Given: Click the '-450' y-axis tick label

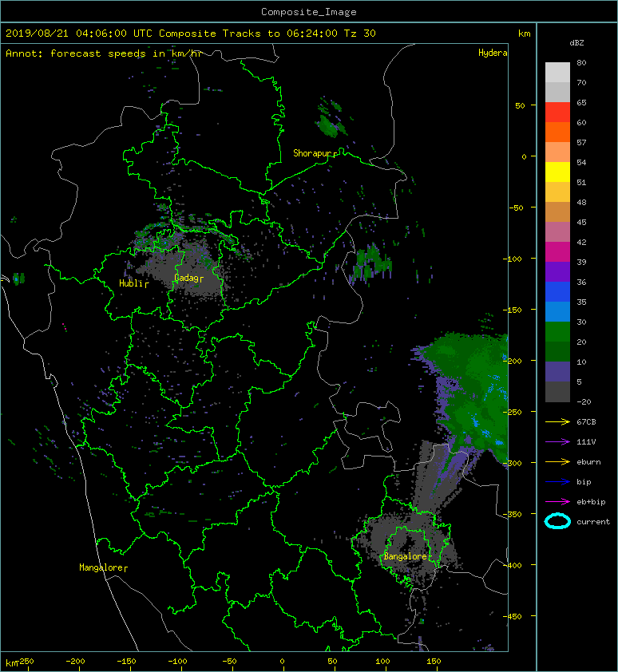Looking at the screenshot, I should point(513,616).
